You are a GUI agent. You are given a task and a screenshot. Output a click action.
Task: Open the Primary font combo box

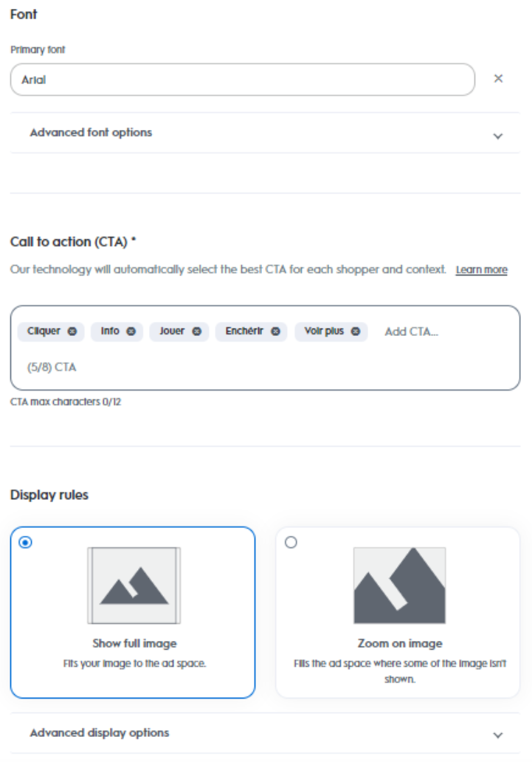tap(242, 80)
